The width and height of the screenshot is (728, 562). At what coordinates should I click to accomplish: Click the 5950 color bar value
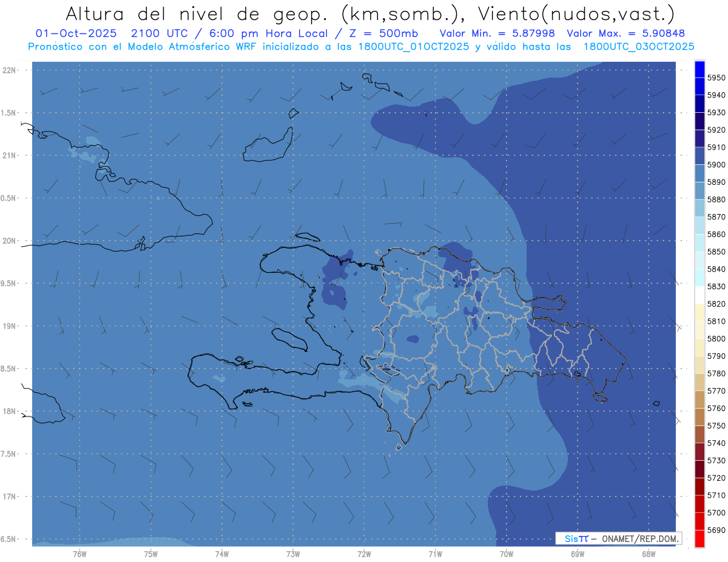[716, 78]
